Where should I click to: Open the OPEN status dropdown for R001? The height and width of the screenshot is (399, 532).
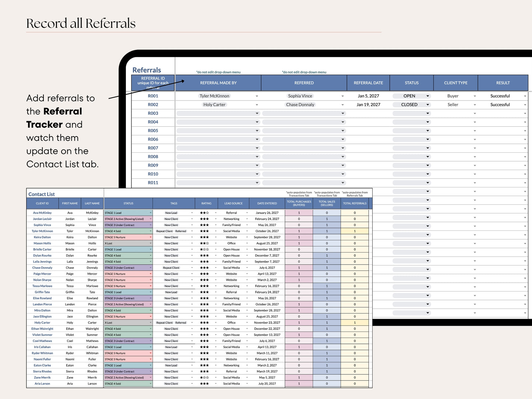point(427,96)
